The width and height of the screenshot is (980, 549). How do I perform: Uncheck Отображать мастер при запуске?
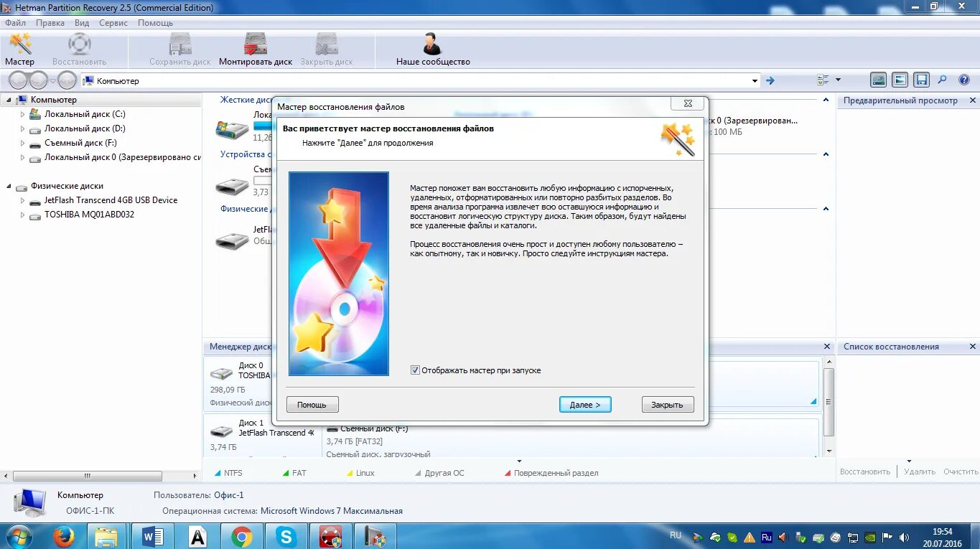[415, 370]
